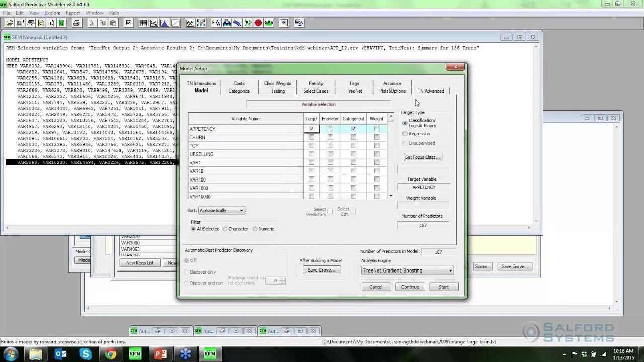The height and width of the screenshot is (362, 644).
Task: Click the Paste clipboard toolbar icon
Action: (113, 23)
